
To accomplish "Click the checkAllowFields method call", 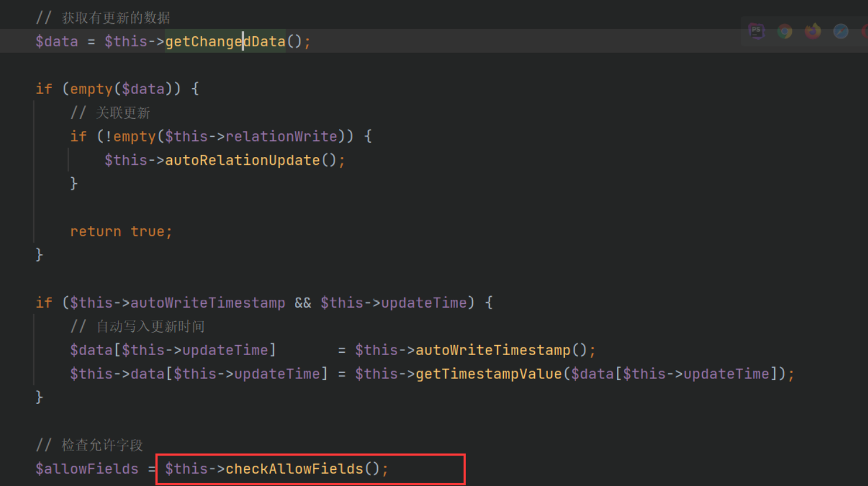I will [x=294, y=469].
